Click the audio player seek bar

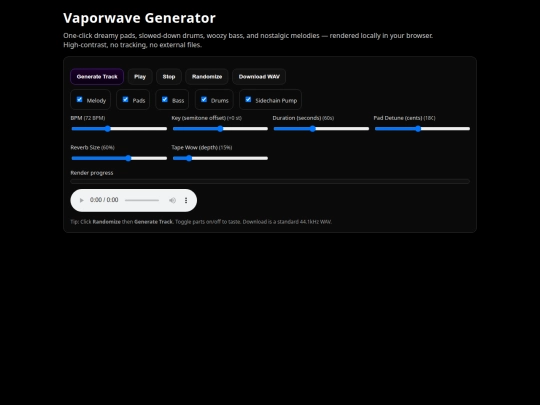click(142, 200)
